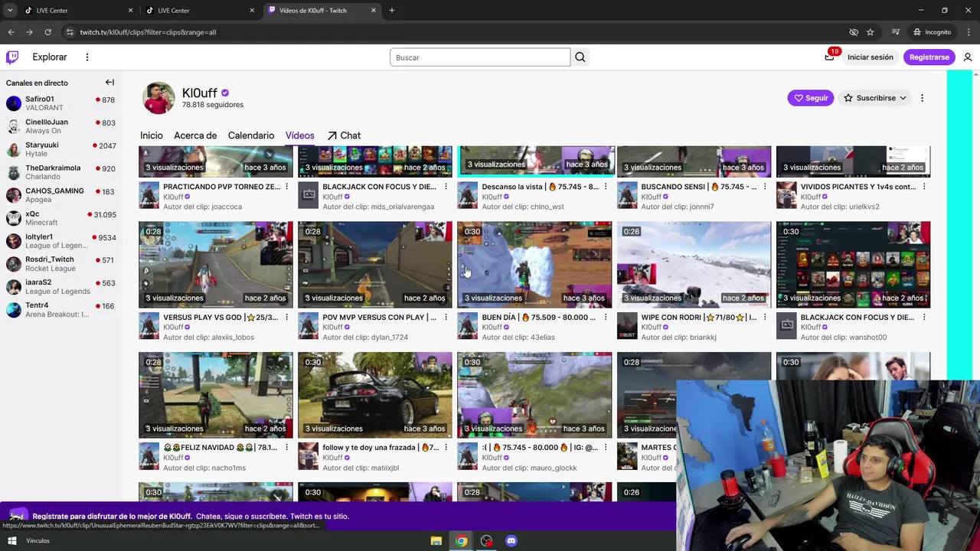Screen dimensions: 980x551
Task: Click the Iniciar sesión button
Action: pyautogui.click(x=870, y=57)
